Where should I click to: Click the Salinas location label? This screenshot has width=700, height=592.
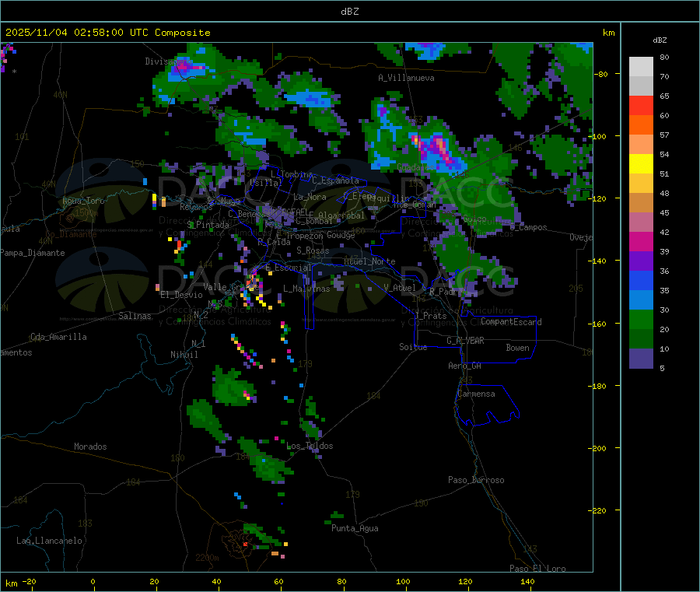tap(135, 316)
